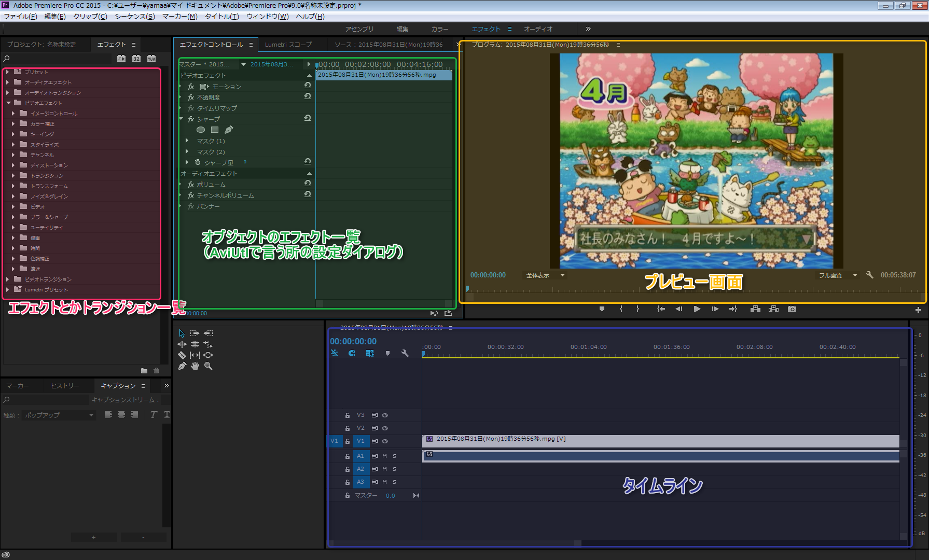Open the ウィンドウ(W) menu
The width and height of the screenshot is (929, 560).
267,17
